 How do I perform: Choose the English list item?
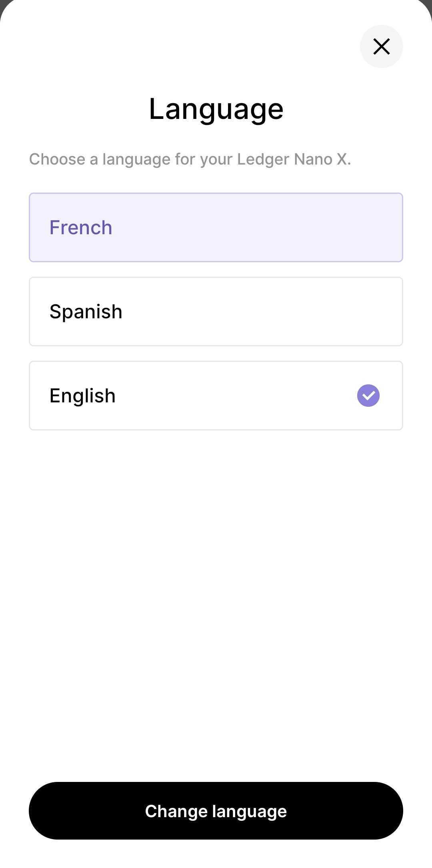point(216,396)
